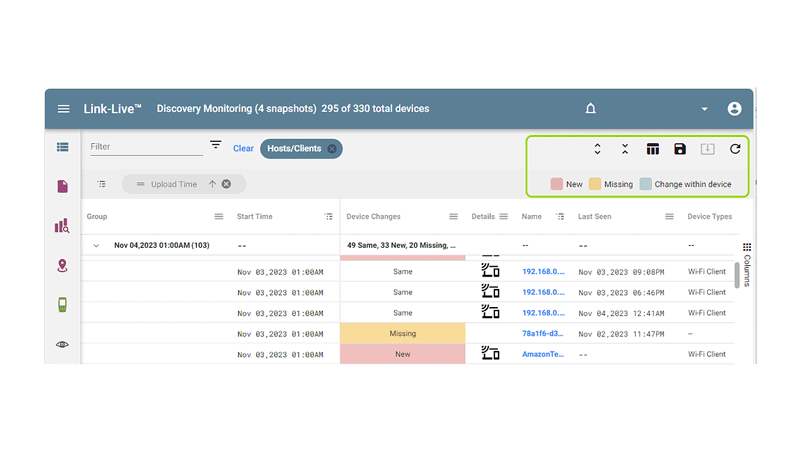Toggle the Upload Time sort direction arrow
The image size is (800, 451).
click(x=212, y=184)
